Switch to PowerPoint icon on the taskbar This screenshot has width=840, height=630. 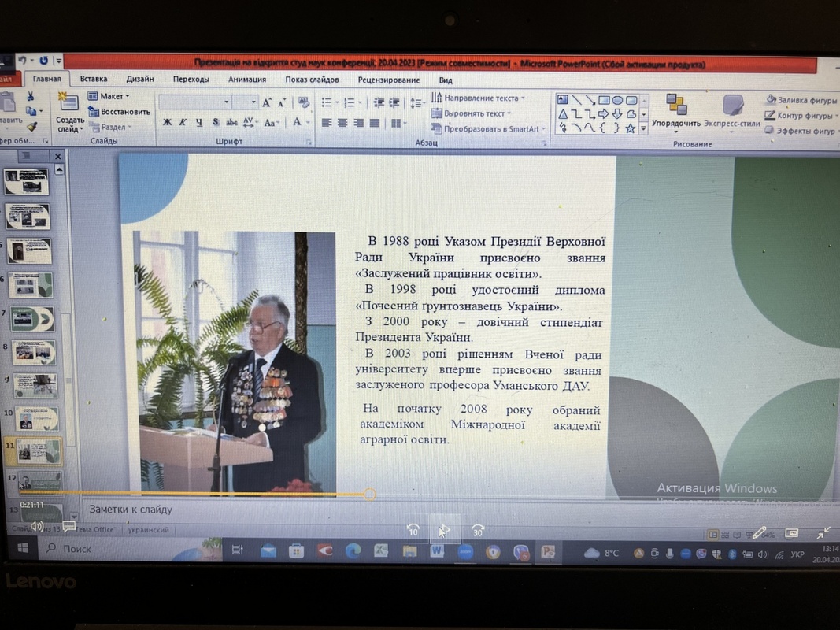coord(548,552)
